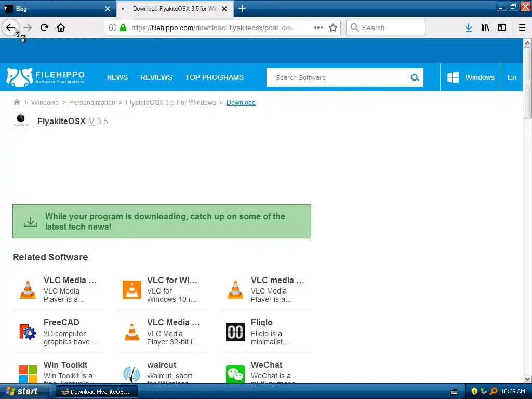Open TOP PROGRAMS menu item
Image resolution: width=532 pixels, height=399 pixels.
[x=214, y=78]
